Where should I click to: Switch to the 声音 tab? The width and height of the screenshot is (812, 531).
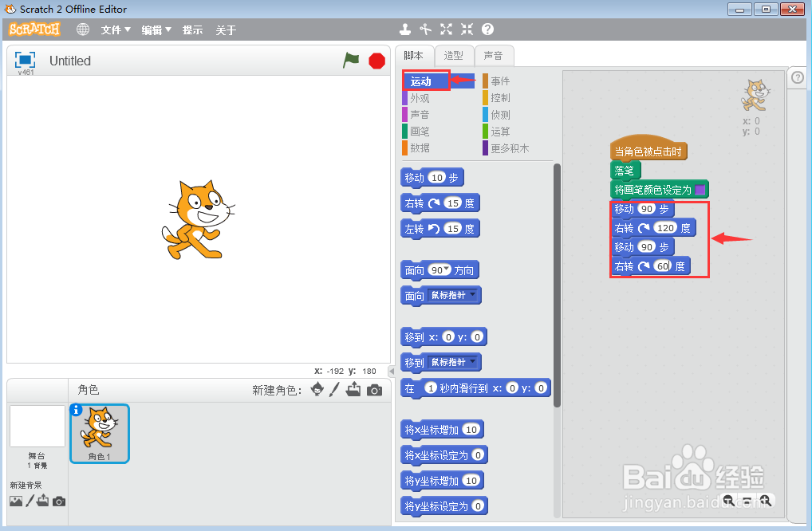point(494,55)
